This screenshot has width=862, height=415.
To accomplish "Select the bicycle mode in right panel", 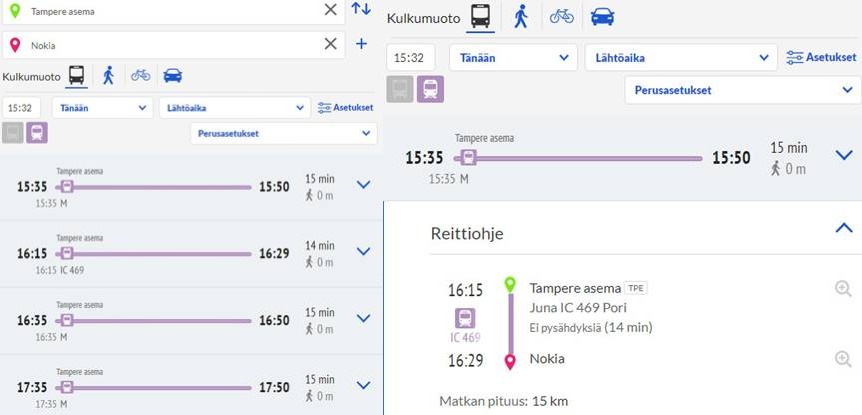I will coord(562,16).
